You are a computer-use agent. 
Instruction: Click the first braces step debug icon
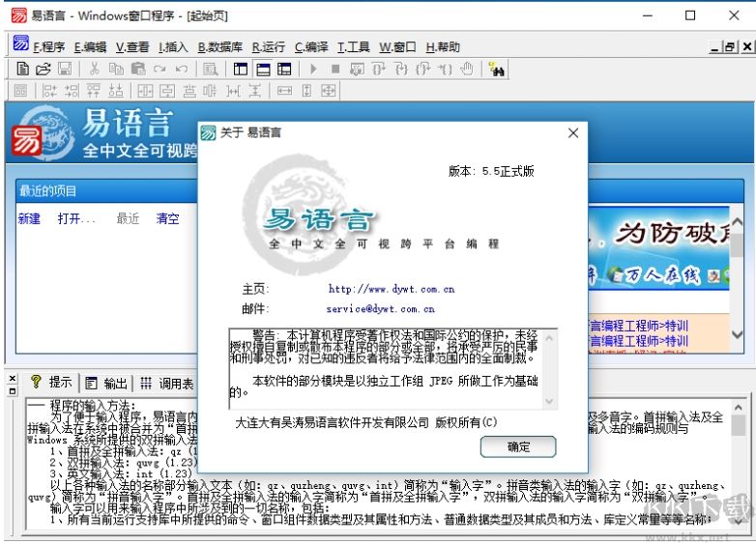(x=379, y=69)
